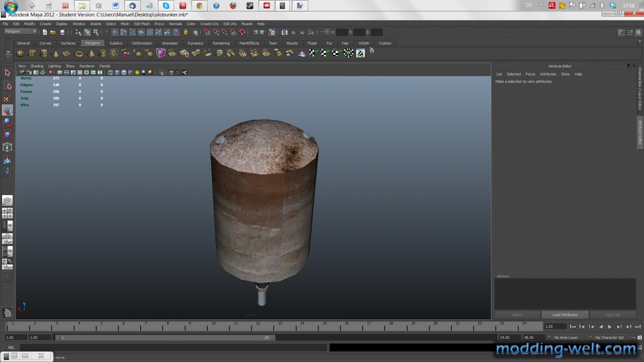This screenshot has height=362, width=644.
Task: Click the purple cube shelf icon
Action: coord(161,53)
